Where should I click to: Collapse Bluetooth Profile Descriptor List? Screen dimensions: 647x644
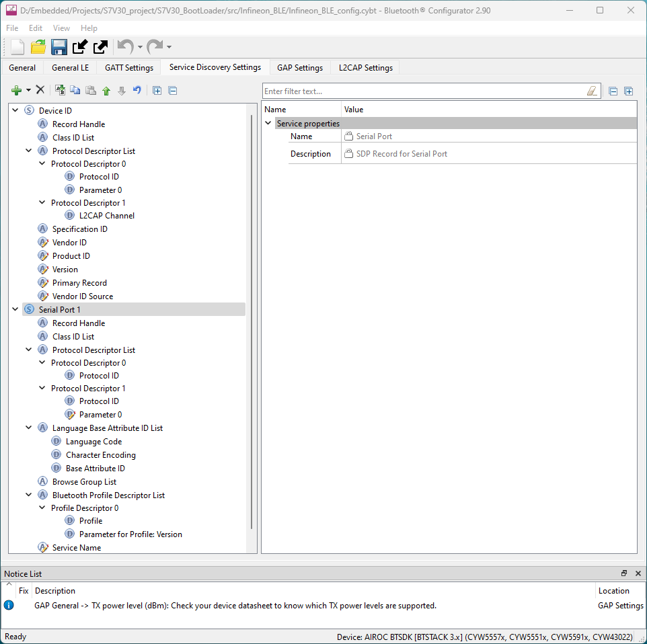tap(28, 495)
